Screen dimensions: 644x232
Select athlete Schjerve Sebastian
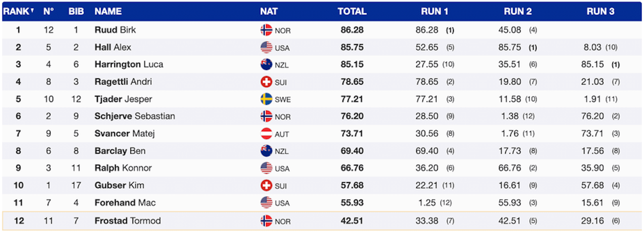[135, 116]
